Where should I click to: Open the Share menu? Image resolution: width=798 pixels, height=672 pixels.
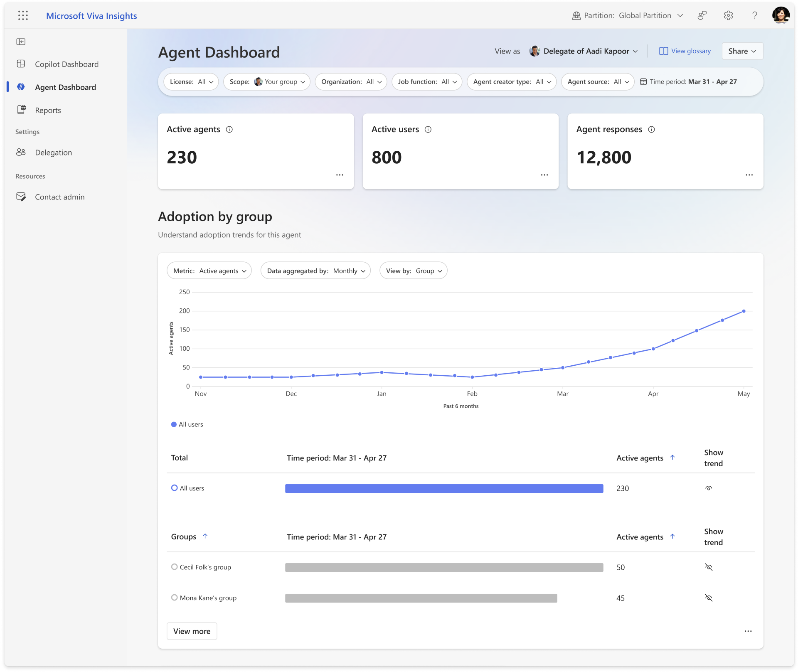(742, 51)
